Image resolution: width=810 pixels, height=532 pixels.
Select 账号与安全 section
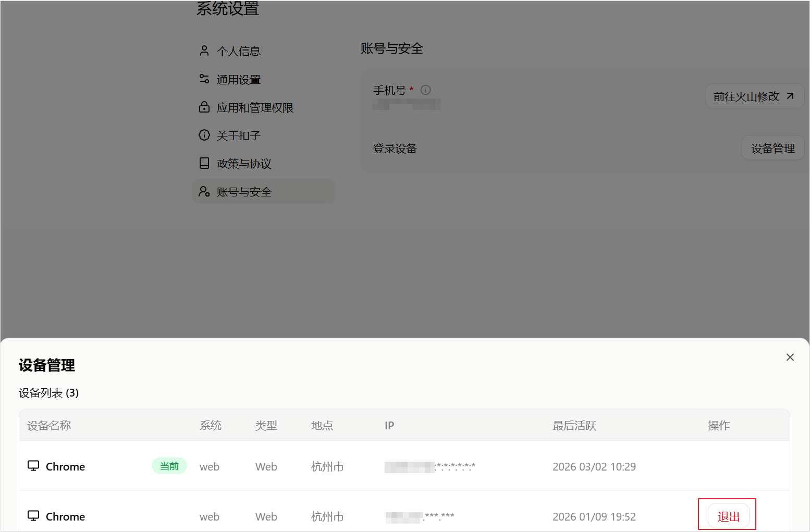pos(263,192)
